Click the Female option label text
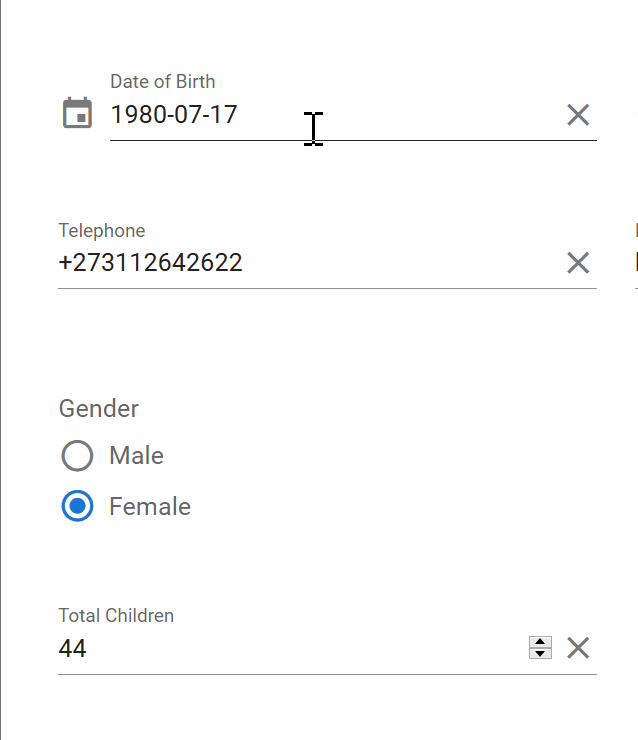Screen dimensions: 638x740 coord(150,507)
